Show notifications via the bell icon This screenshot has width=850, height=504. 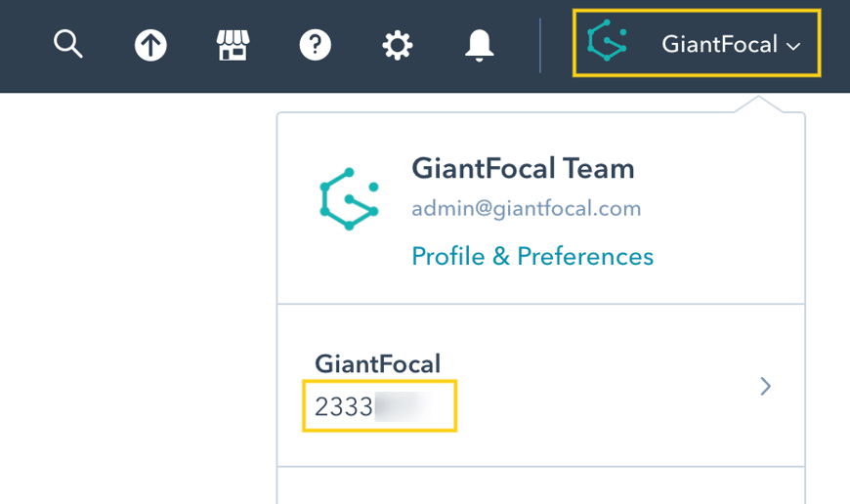pos(479,45)
